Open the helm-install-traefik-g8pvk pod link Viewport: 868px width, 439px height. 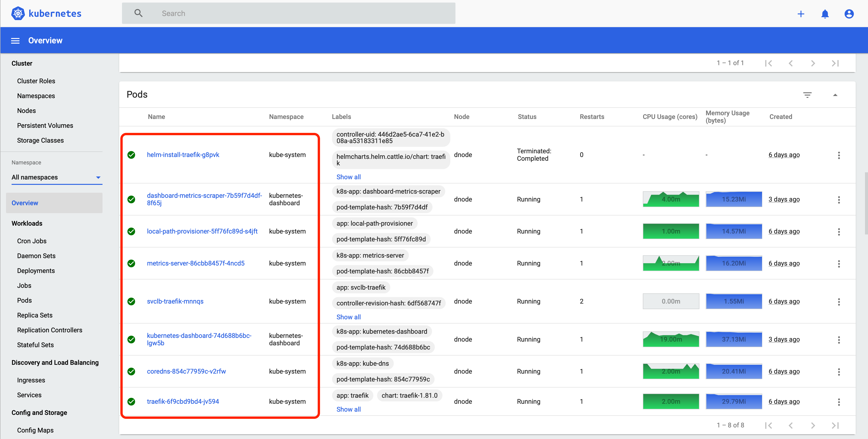pyautogui.click(x=183, y=155)
